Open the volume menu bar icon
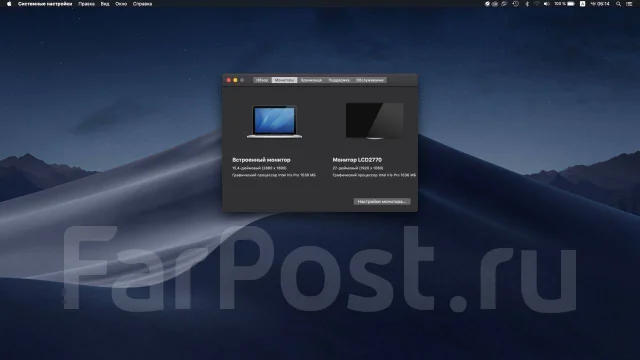This screenshot has width=640, height=360. pyautogui.click(x=547, y=4)
